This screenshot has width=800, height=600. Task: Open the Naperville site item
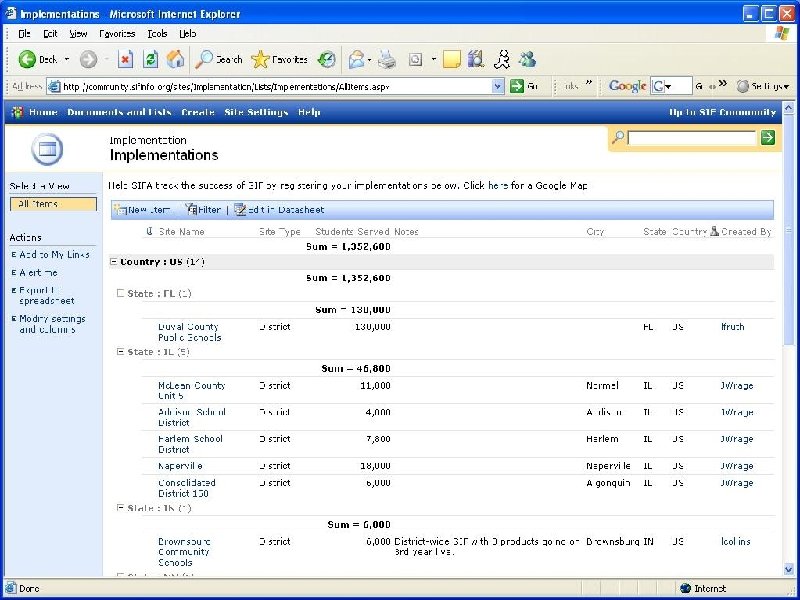[180, 465]
